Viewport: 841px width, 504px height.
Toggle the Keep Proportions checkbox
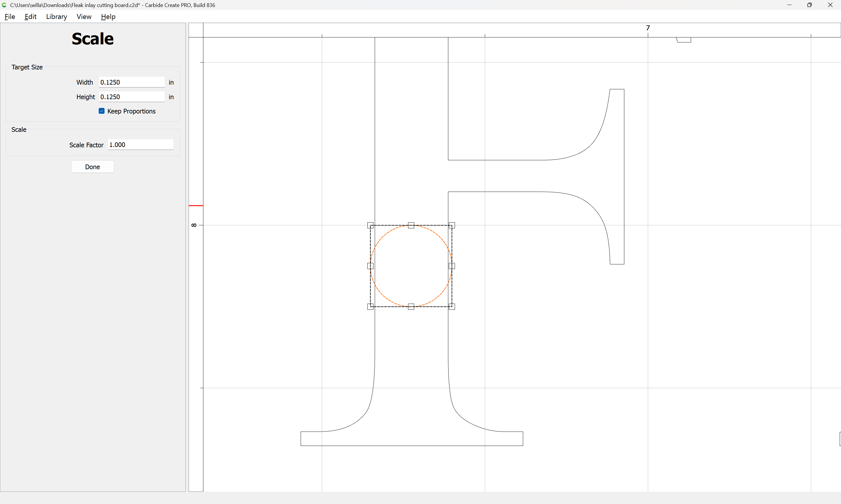tap(102, 111)
